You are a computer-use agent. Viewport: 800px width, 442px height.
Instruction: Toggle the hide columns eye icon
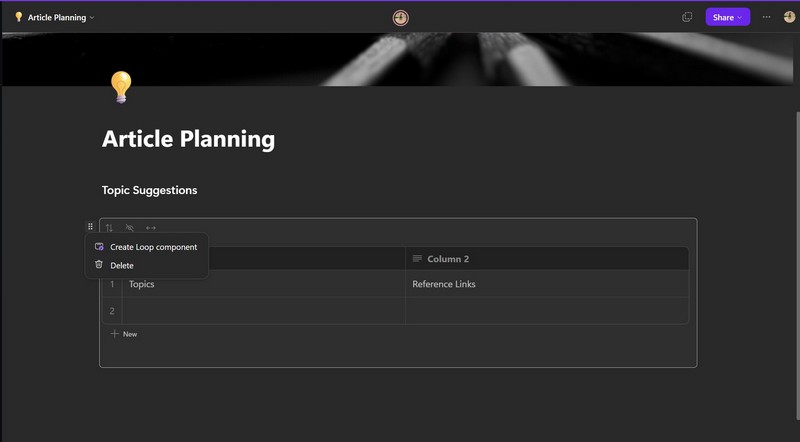click(x=130, y=228)
